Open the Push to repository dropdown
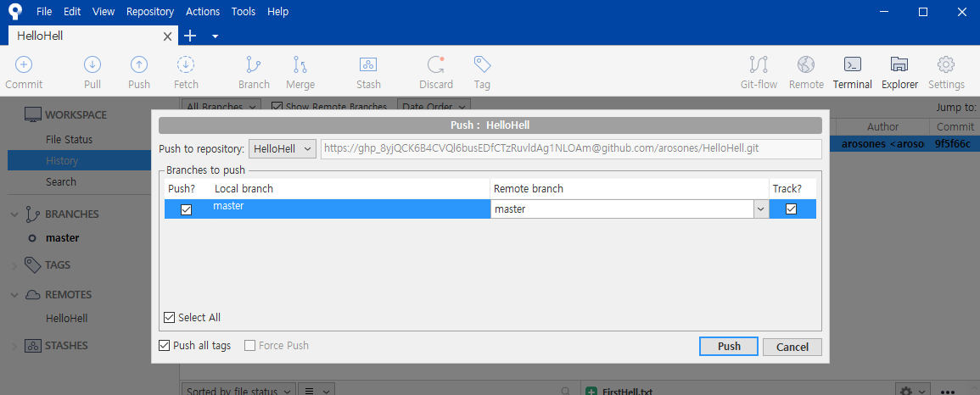Screen dimensions: 980x395 (283, 149)
